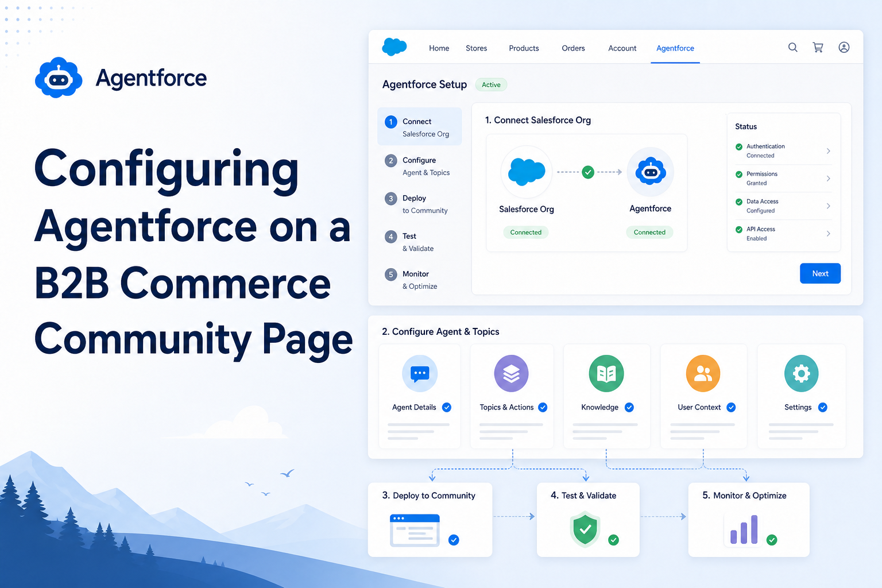Select the Topics & Actions layers icon
The width and height of the screenshot is (882, 588).
coord(512,373)
